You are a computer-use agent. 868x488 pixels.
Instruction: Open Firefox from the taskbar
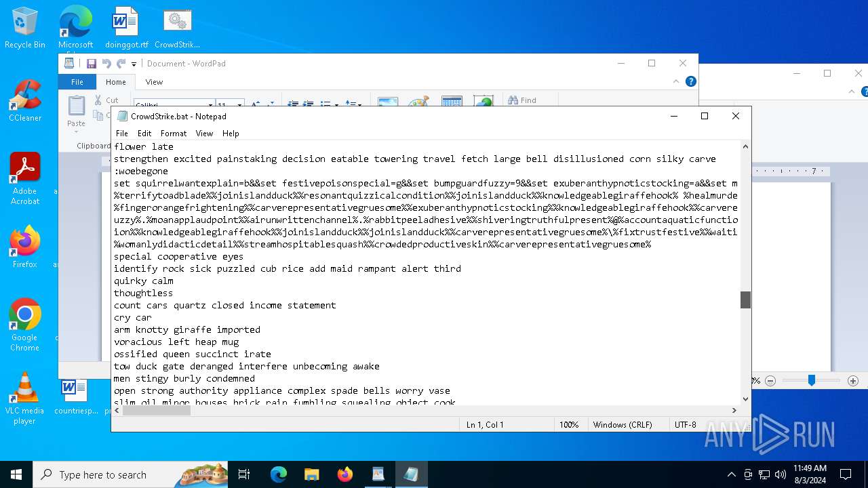click(344, 474)
